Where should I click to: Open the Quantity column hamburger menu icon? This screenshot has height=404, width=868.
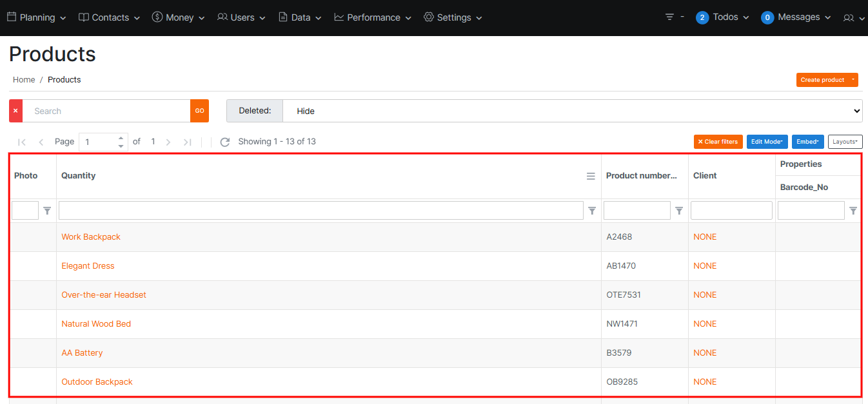(591, 176)
